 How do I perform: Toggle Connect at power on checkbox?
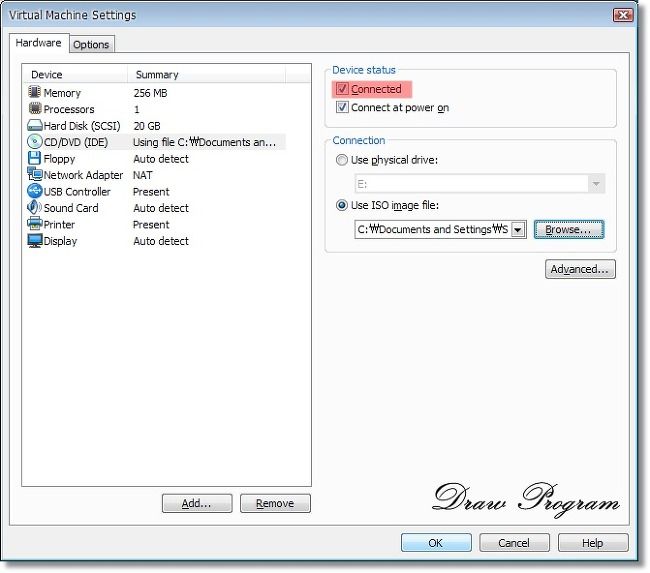[x=342, y=107]
